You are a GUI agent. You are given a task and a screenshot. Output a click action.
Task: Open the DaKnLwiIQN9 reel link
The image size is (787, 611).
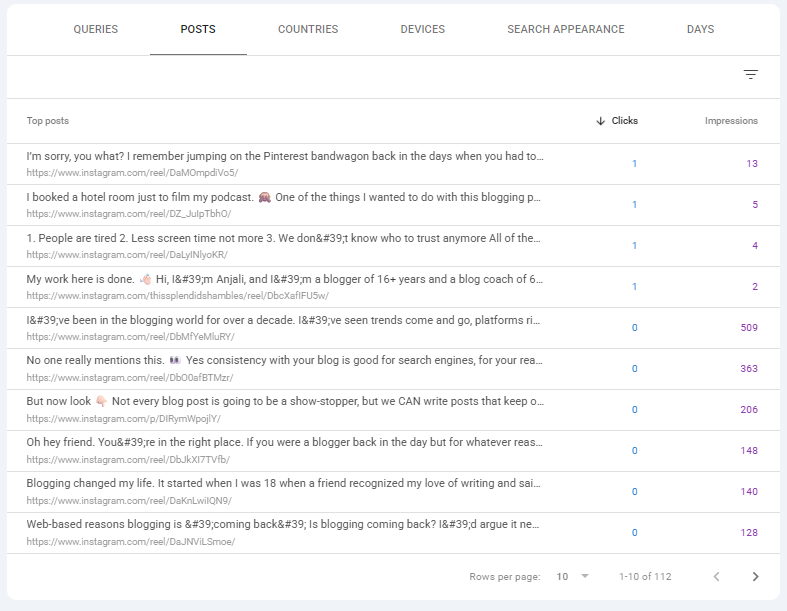[x=129, y=501]
